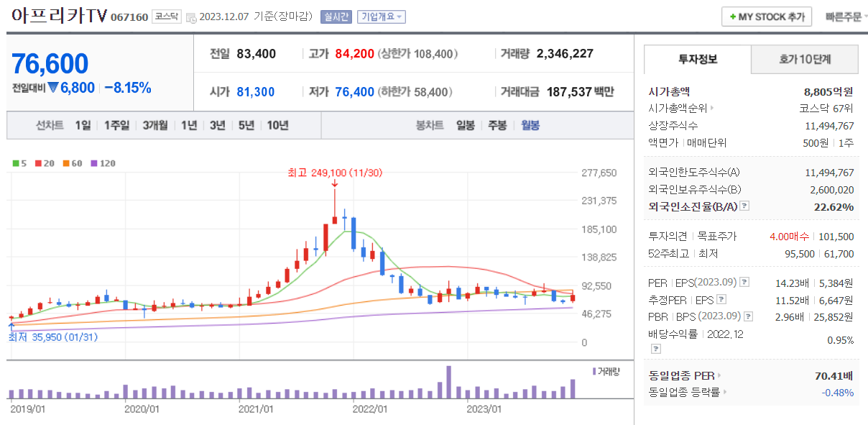Open help icon beside 외국인소진율(B/A)

(x=744, y=206)
